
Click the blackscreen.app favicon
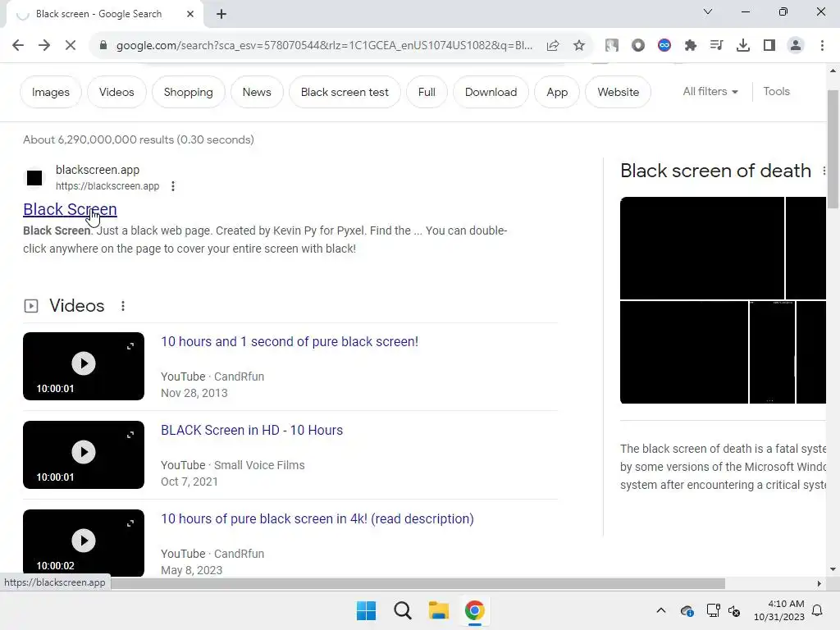(x=34, y=178)
